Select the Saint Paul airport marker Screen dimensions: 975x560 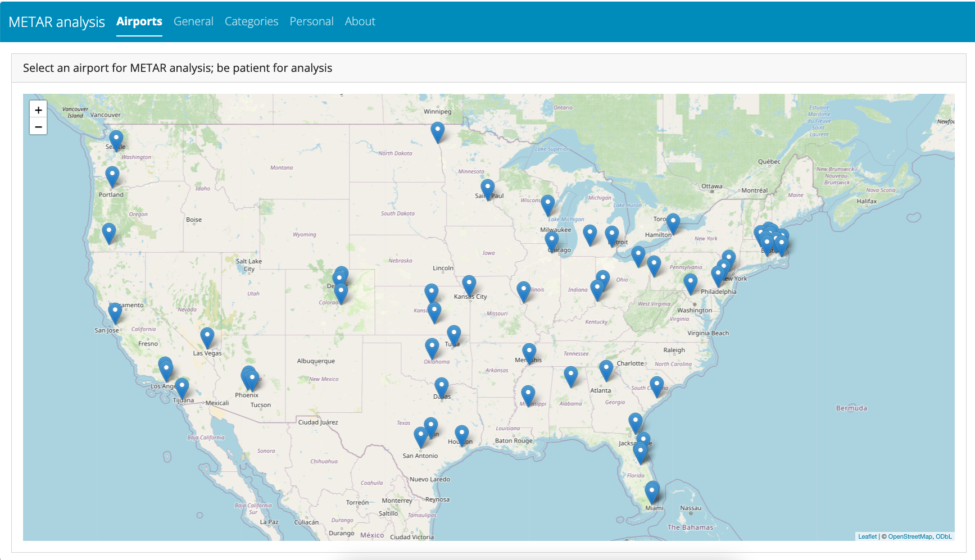(x=487, y=188)
